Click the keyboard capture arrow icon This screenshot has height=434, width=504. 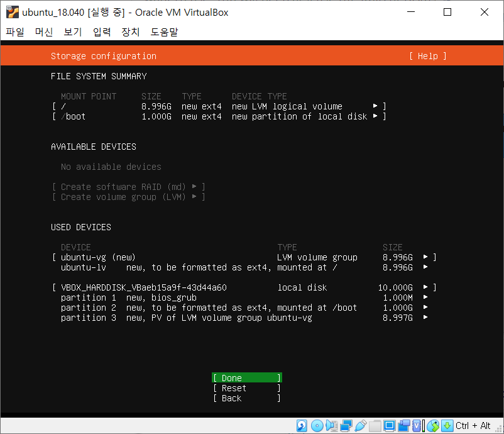[x=447, y=426]
